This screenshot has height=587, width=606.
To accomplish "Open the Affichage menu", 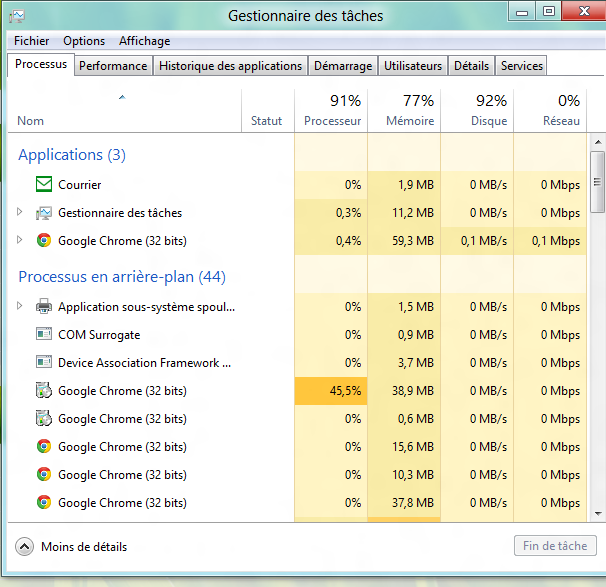I will tap(145, 41).
